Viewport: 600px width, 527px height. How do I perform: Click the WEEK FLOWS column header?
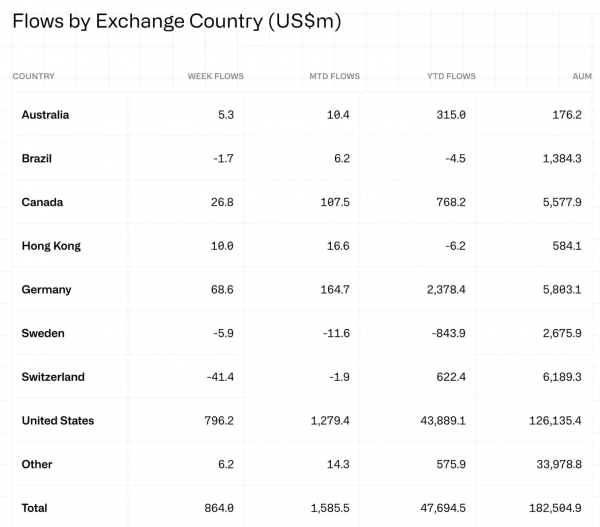[215, 76]
